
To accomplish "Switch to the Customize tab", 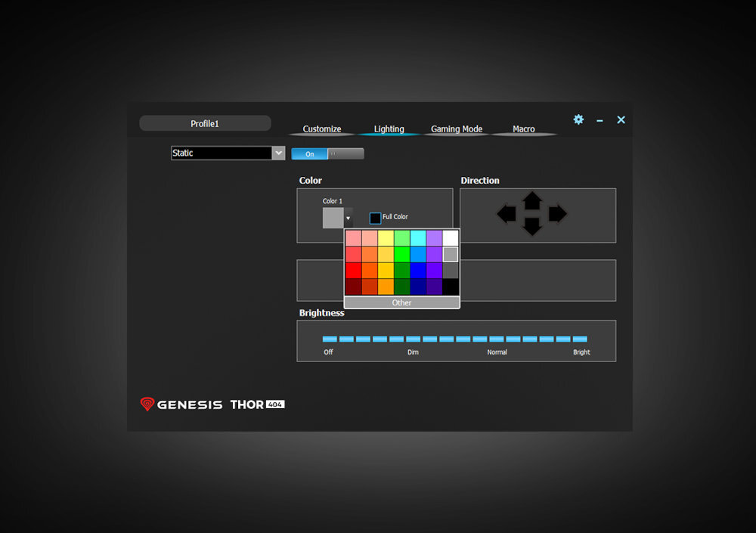I will pos(322,129).
